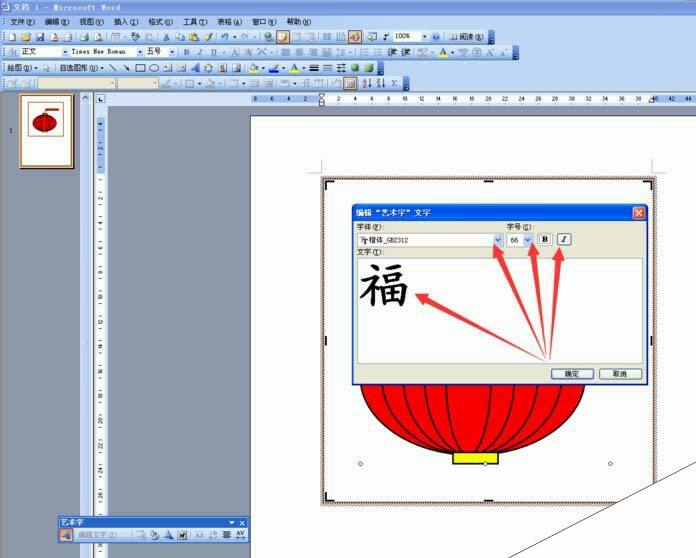Toggle the Document Map button in the toolbar
This screenshot has width=696, height=558.
point(372,37)
